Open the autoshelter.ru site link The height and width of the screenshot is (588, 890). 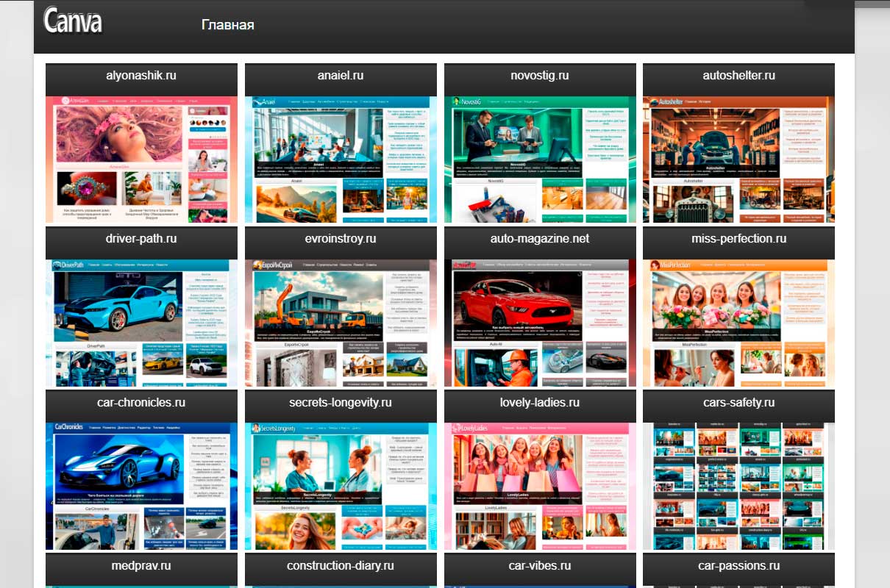click(x=738, y=76)
